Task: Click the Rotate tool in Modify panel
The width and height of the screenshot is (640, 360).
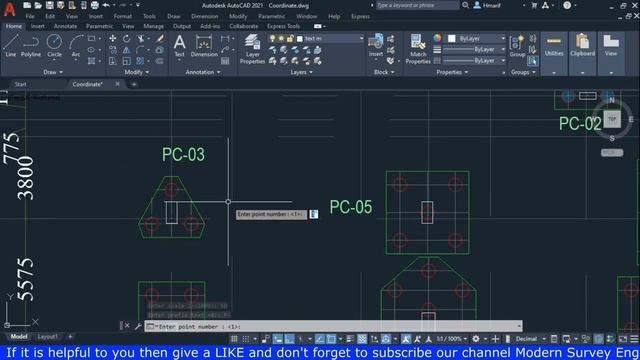Action: (x=127, y=38)
